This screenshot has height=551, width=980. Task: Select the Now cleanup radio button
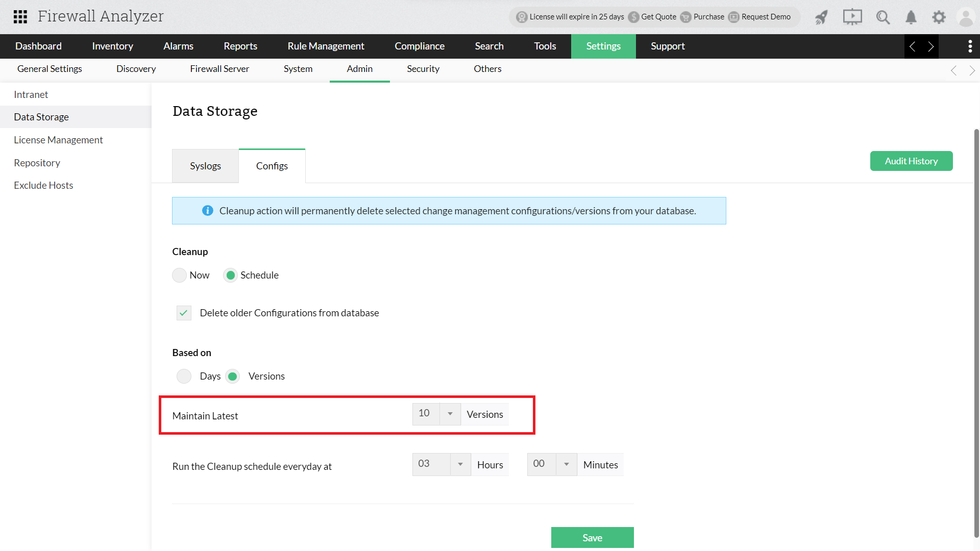tap(179, 275)
